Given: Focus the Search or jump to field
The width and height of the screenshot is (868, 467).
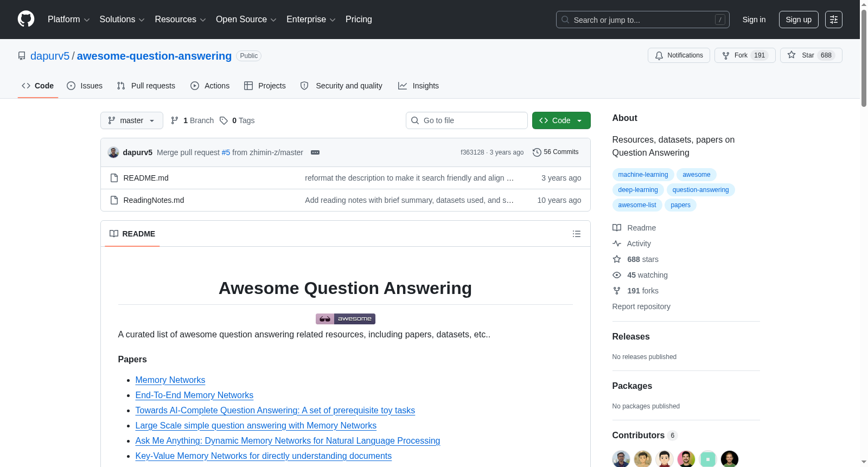Looking at the screenshot, I should 642,20.
